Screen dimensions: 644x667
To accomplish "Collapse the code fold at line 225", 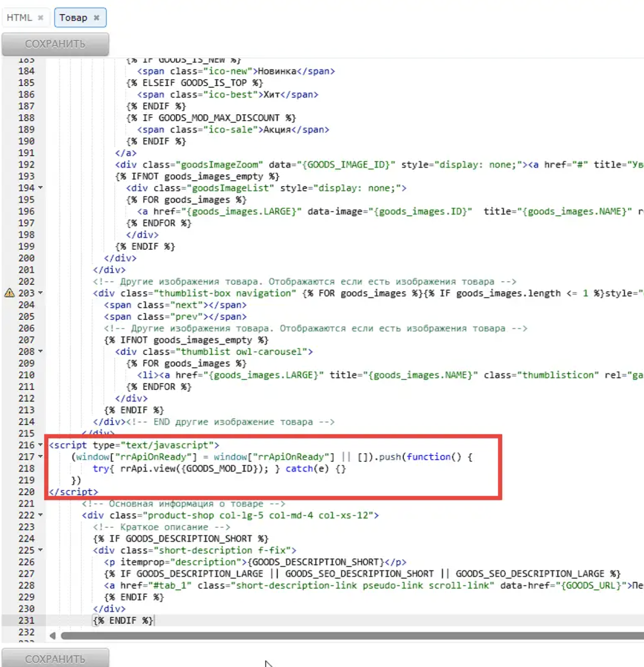I will point(41,550).
